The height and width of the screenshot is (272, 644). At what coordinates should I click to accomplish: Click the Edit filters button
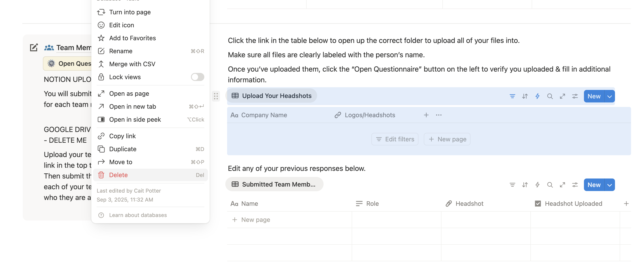click(395, 139)
